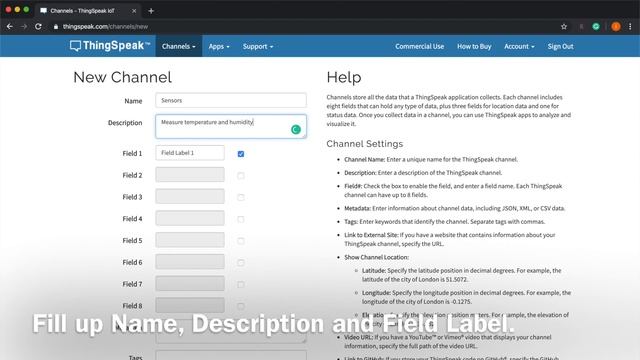Click the disabled Field 4 input
The width and height of the screenshot is (640, 360).
click(x=190, y=218)
